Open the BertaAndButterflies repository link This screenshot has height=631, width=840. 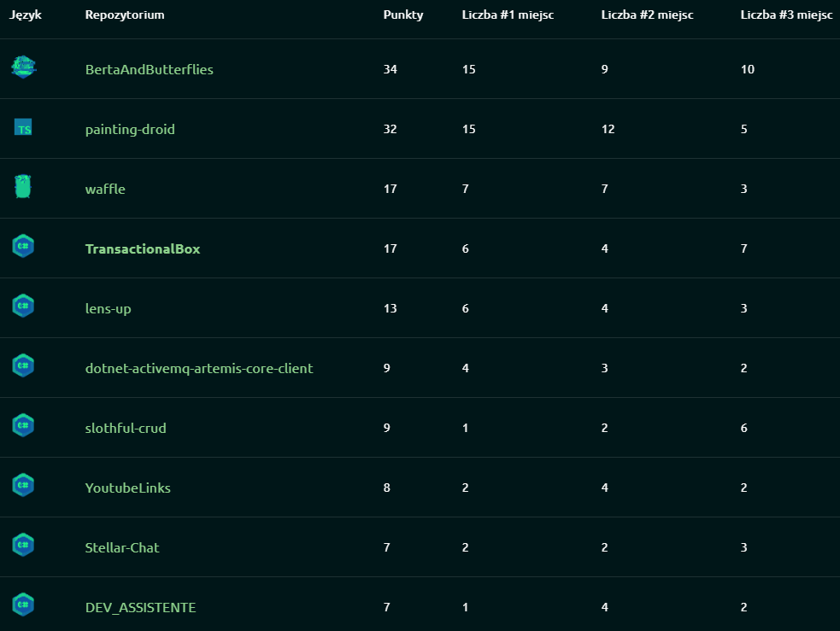[149, 69]
